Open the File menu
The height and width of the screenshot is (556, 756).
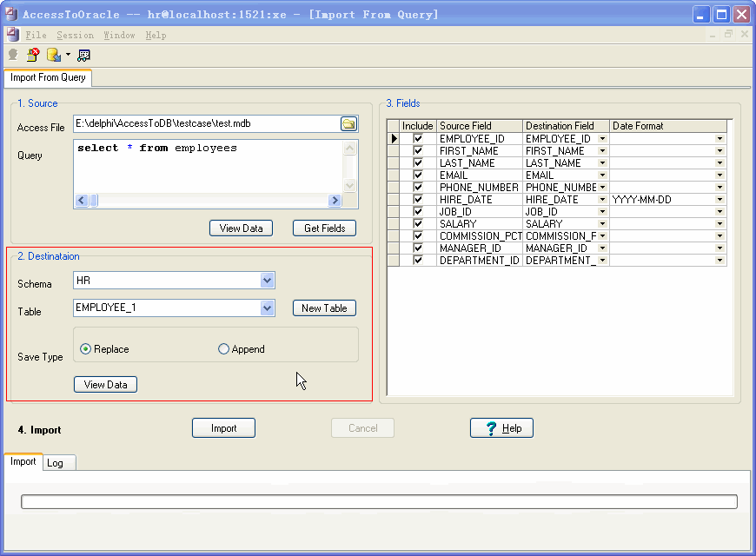[36, 36]
